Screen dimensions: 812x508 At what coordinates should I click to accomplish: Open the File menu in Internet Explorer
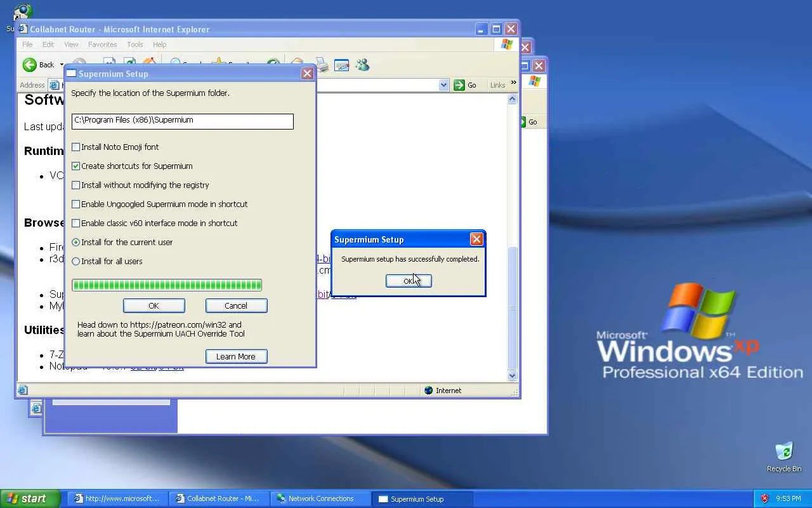(27, 44)
